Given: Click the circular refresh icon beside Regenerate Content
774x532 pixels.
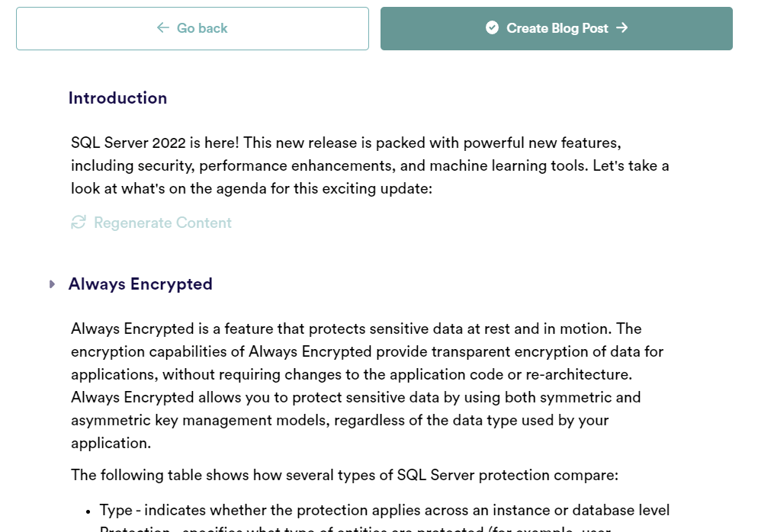Looking at the screenshot, I should 78,223.
